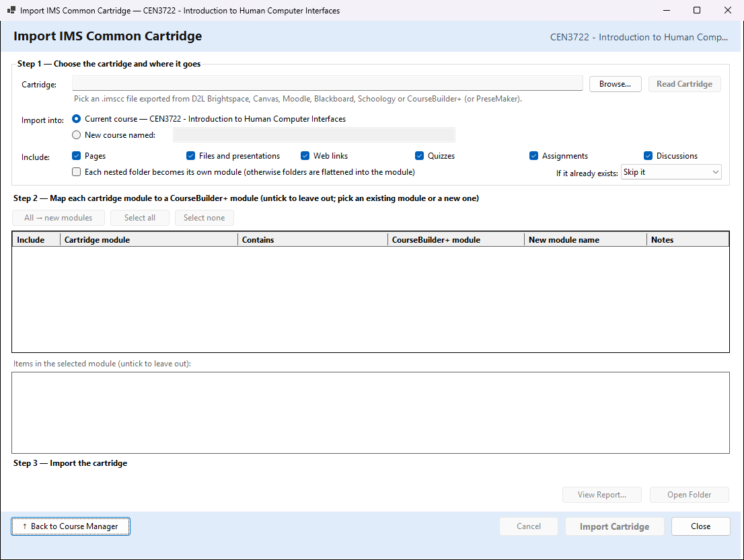Click the items in selected module list box

click(x=371, y=413)
